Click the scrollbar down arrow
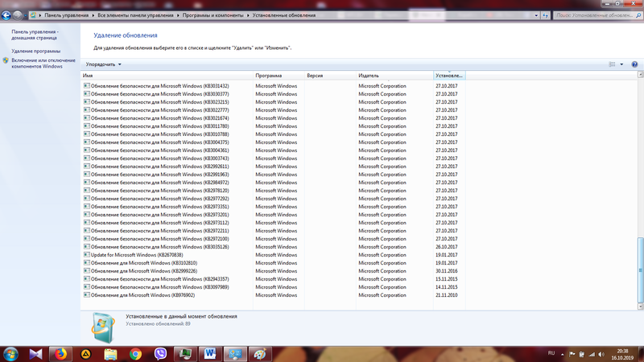Viewport: 644px width, 362px height. pos(640,306)
